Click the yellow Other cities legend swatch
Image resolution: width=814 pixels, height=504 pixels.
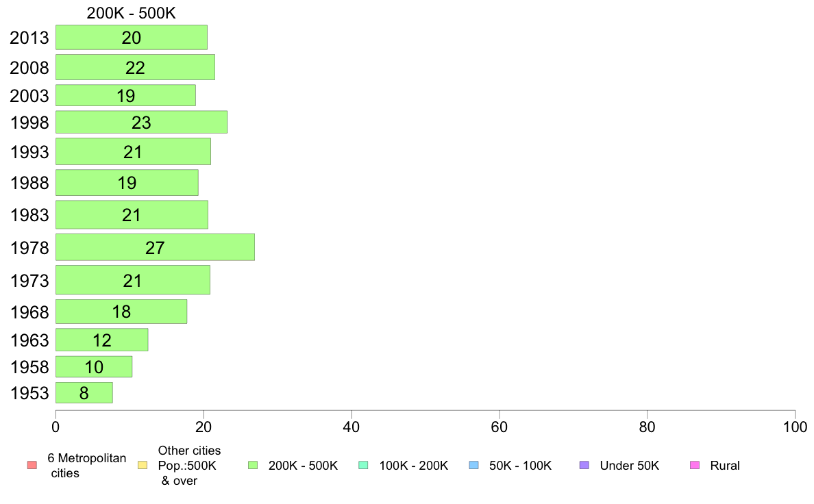coord(143,466)
